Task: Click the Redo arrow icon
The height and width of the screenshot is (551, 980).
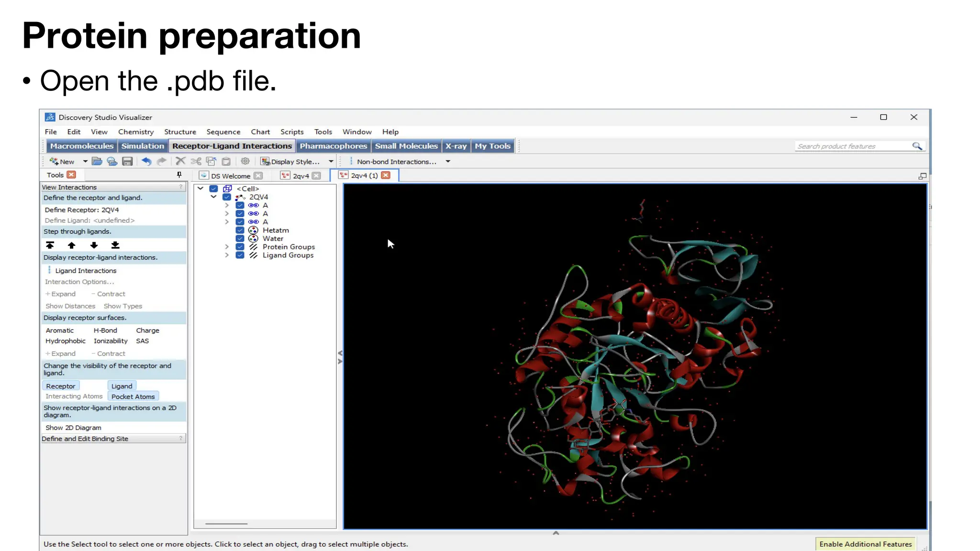Action: (162, 162)
